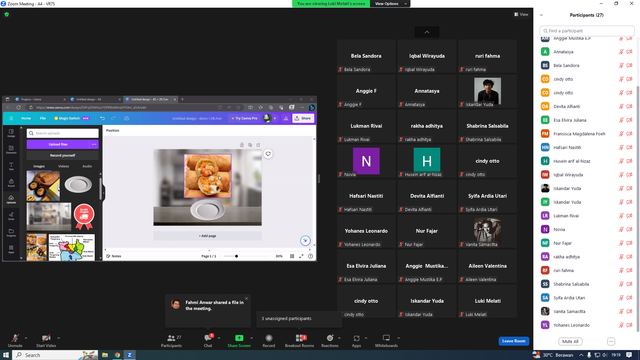Open the View Options dropdown
The width and height of the screenshot is (640, 360).
point(390,4)
